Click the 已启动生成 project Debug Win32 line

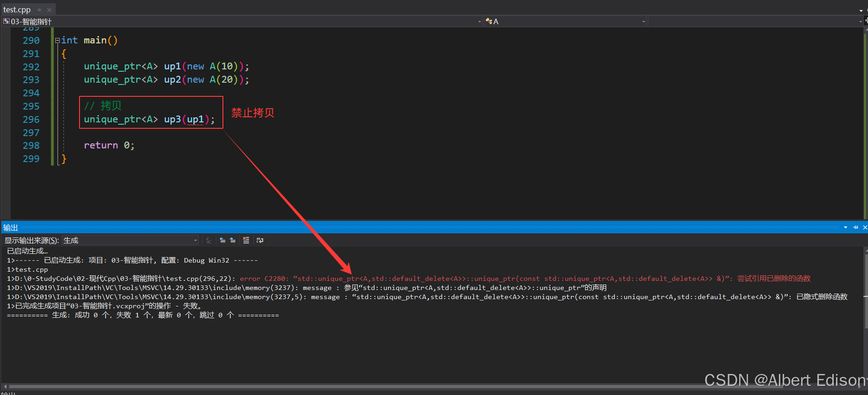point(132,260)
